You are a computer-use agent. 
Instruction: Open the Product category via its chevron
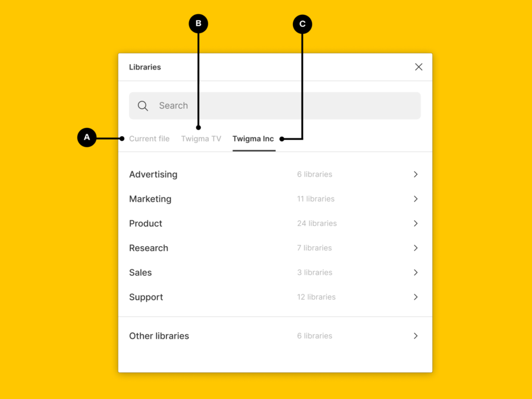tap(415, 223)
